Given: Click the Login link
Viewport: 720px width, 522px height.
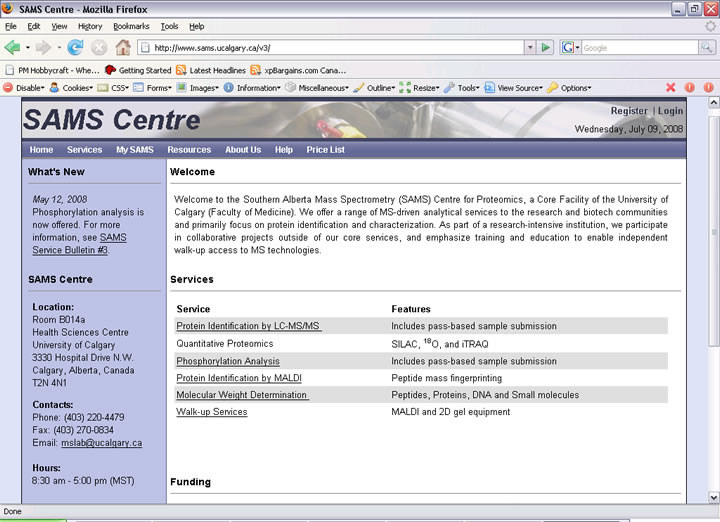Looking at the screenshot, I should (670, 111).
